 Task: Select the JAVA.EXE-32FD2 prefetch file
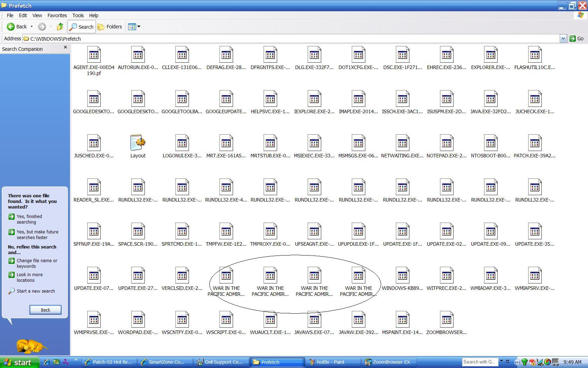pos(491,103)
